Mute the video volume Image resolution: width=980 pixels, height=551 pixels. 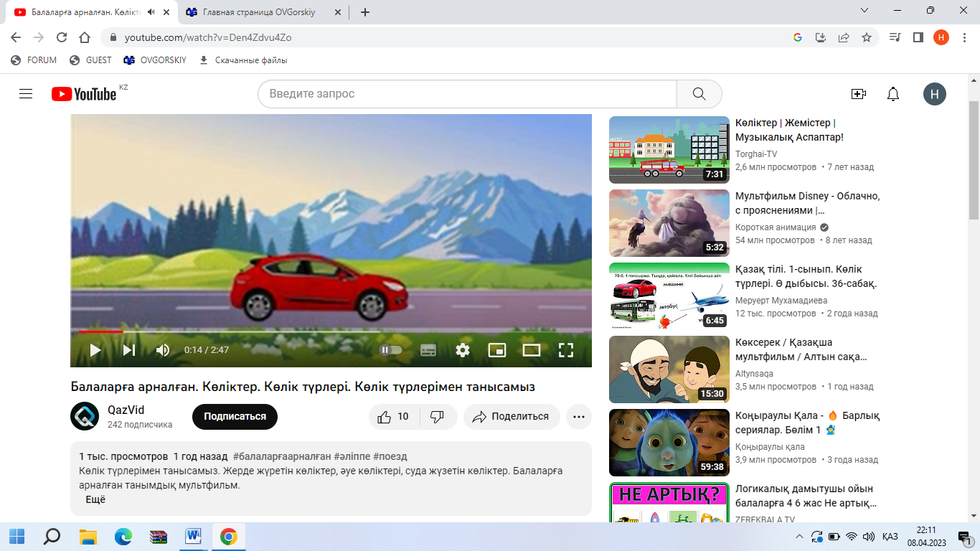(x=163, y=350)
